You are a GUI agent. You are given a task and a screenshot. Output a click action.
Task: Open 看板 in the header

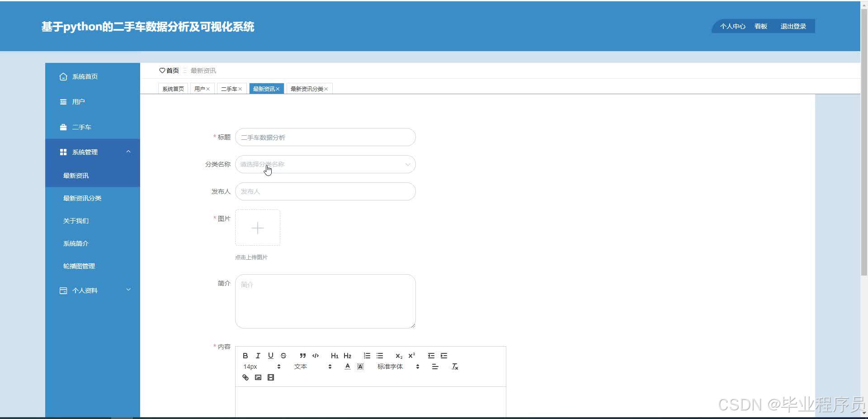coord(761,26)
